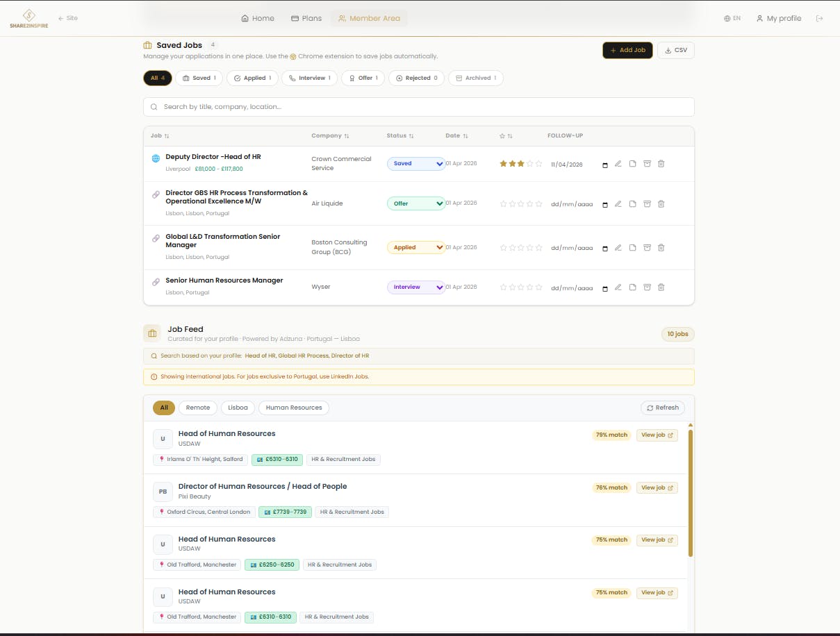Rate the Wyser job three stars

point(521,287)
